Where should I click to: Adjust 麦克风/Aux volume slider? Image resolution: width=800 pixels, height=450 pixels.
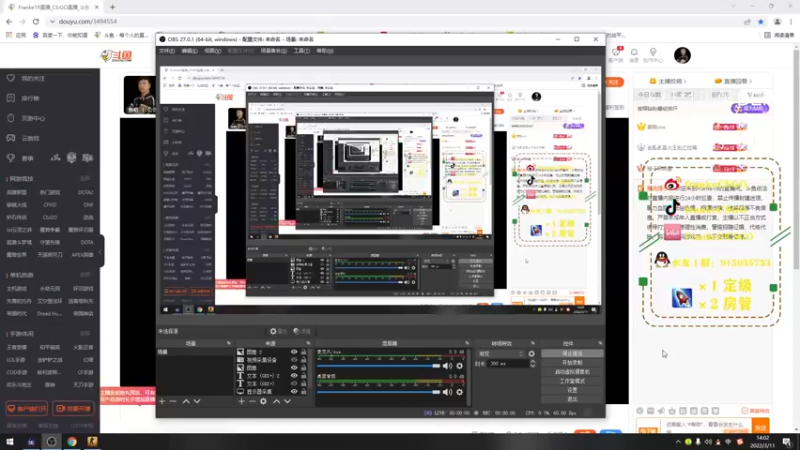click(x=378, y=366)
